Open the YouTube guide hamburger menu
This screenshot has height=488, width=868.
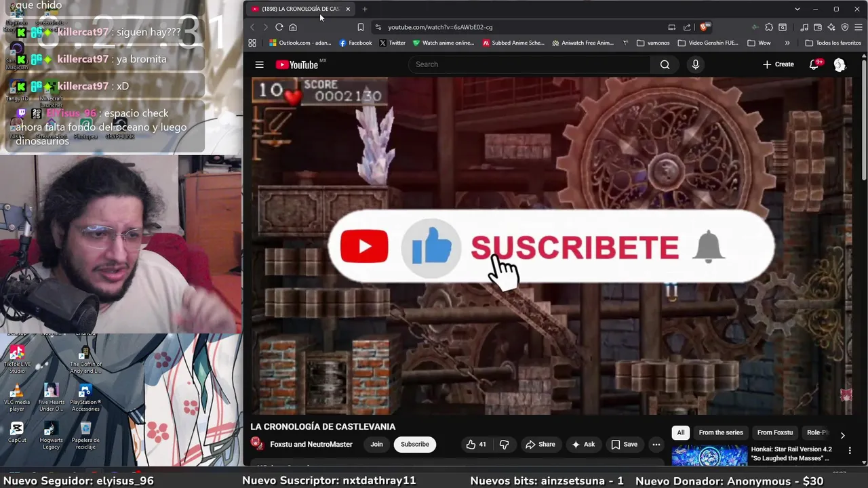pos(259,64)
